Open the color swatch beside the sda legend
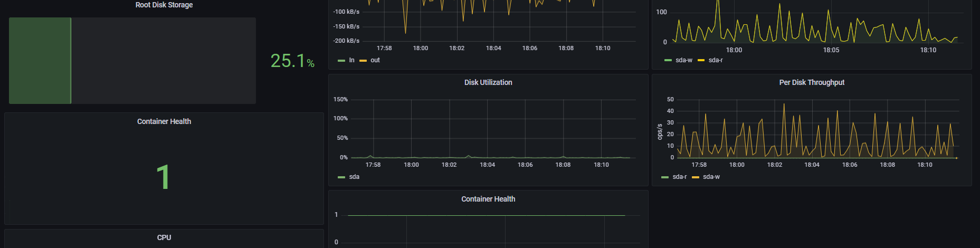Image resolution: width=980 pixels, height=248 pixels. pos(341,177)
